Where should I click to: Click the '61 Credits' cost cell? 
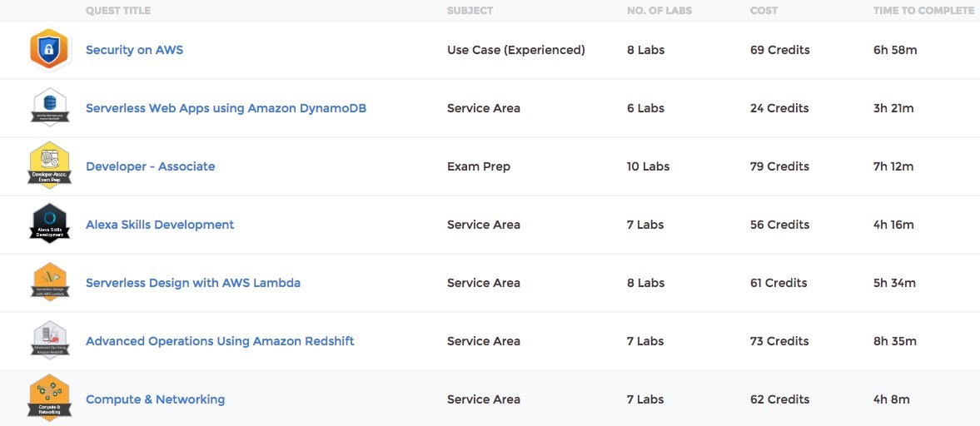(779, 283)
